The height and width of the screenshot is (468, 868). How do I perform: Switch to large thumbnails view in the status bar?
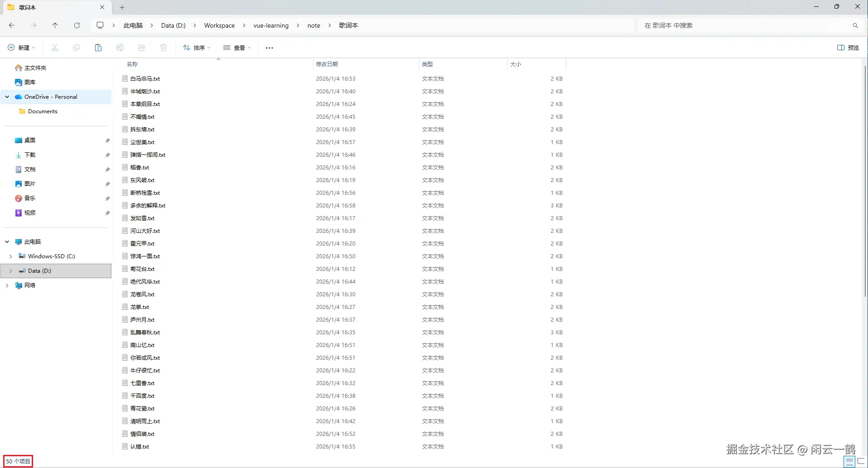tap(861, 461)
